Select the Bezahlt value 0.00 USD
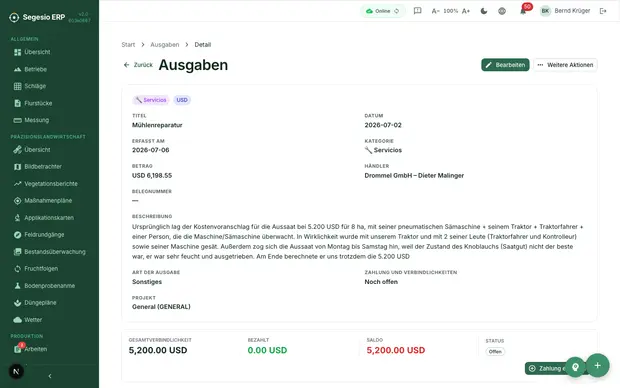 267,350
